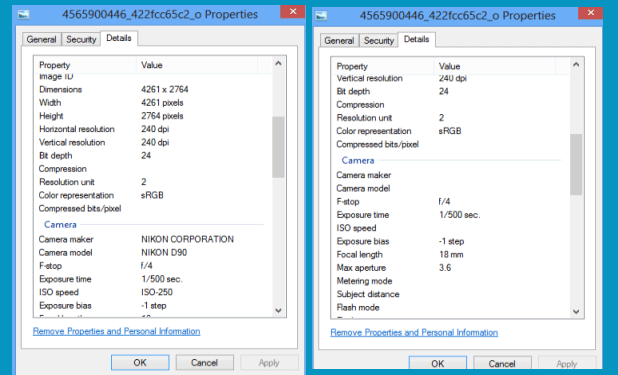This screenshot has height=375, width=618.
Task: Click Compressed bits/pixel row in the left window
Action: [153, 209]
